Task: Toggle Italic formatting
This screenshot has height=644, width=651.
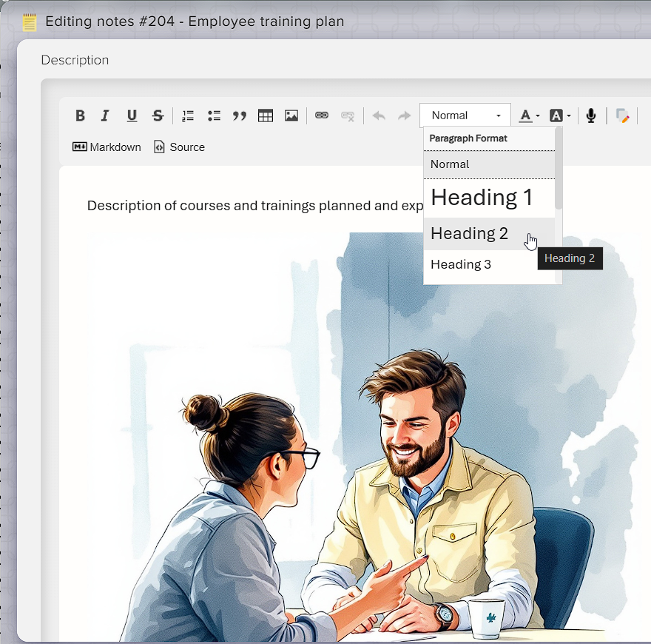Action: (x=106, y=115)
